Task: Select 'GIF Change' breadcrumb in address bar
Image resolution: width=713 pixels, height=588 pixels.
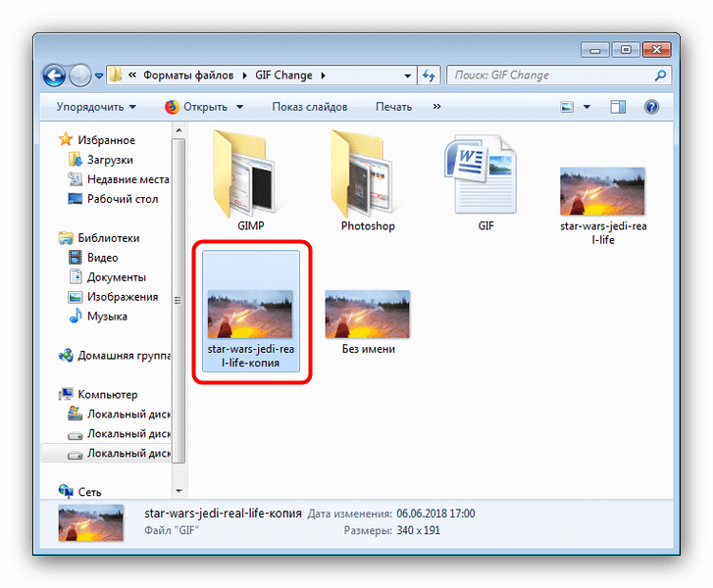Action: (x=283, y=75)
